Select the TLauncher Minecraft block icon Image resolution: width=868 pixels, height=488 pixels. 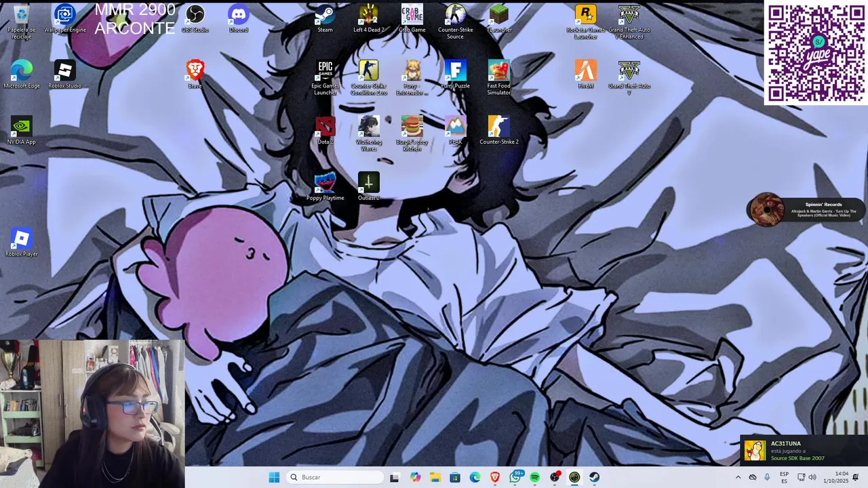pyautogui.click(x=499, y=19)
